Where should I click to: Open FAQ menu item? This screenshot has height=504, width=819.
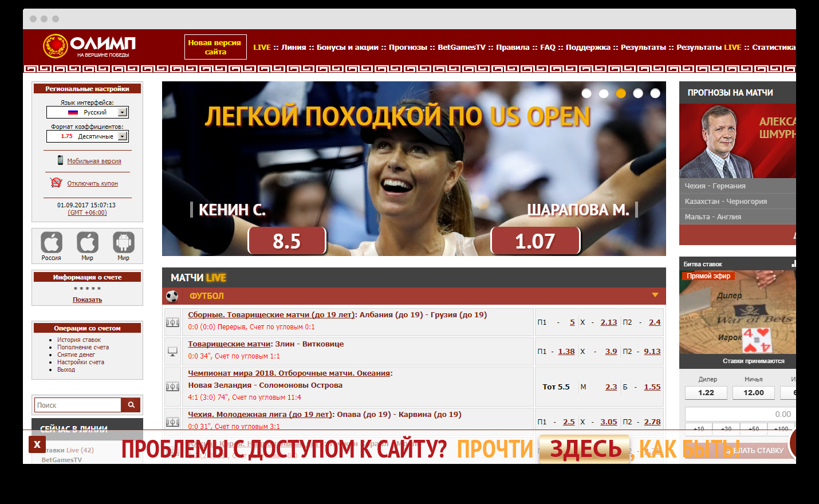pos(548,47)
